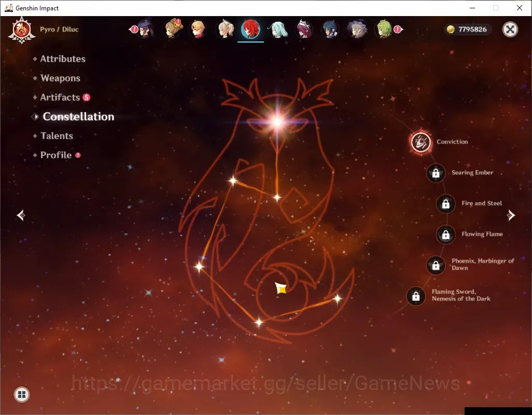The width and height of the screenshot is (532, 415).
Task: Select the brown-haired character portrait with alert
Action: tap(172, 29)
